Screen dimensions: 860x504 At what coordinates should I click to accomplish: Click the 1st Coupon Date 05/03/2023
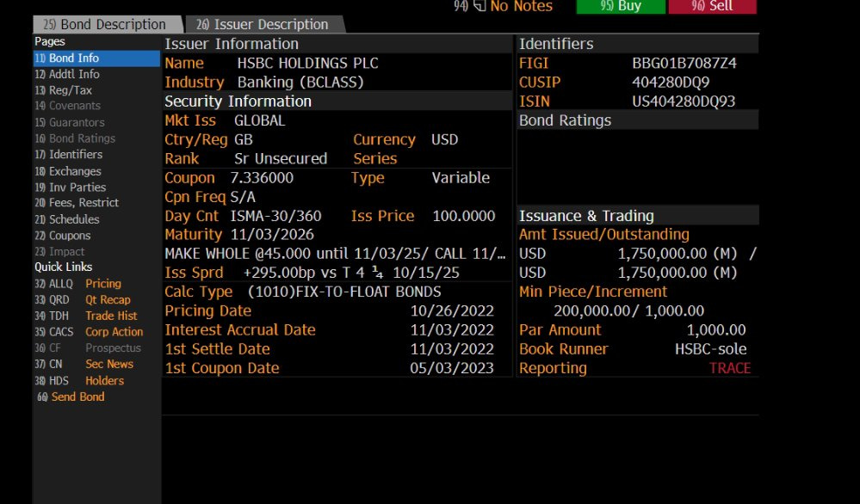452,369
